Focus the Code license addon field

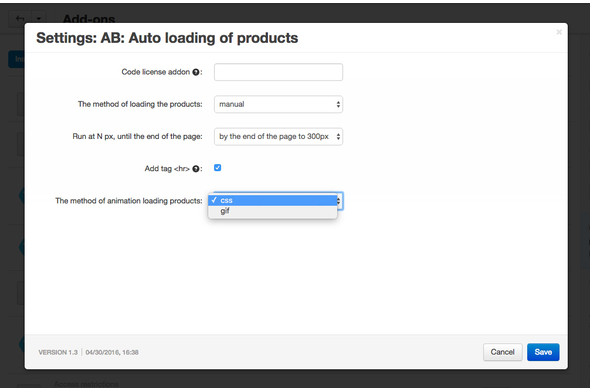coord(278,72)
